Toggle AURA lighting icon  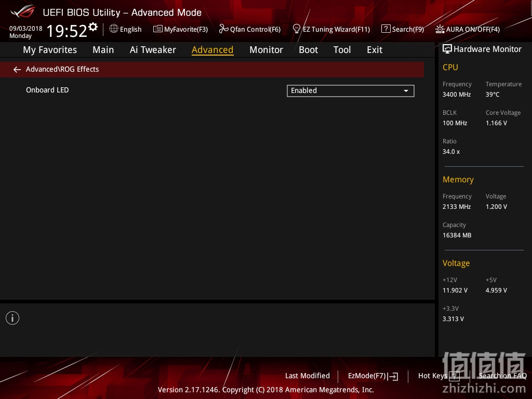pos(440,29)
